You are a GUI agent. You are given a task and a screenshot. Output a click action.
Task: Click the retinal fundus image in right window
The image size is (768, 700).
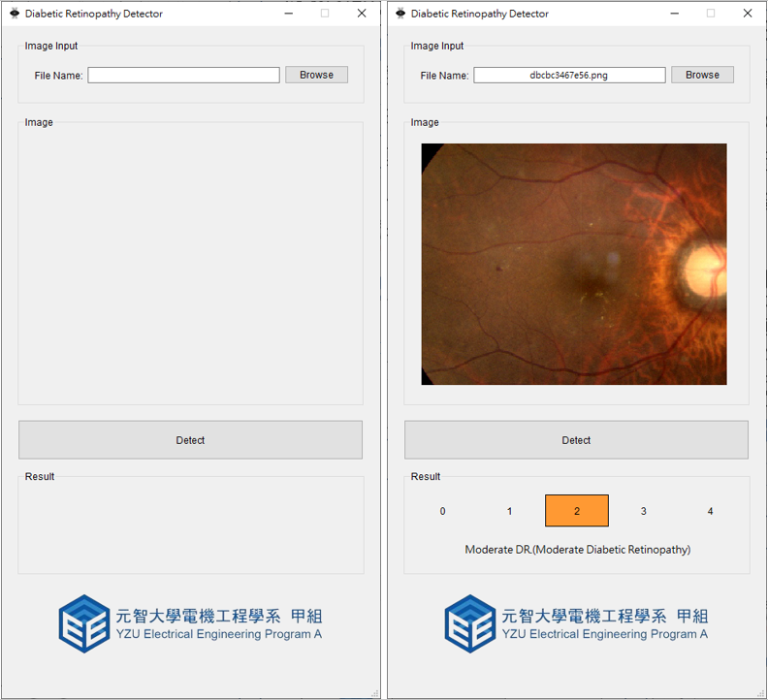574,264
